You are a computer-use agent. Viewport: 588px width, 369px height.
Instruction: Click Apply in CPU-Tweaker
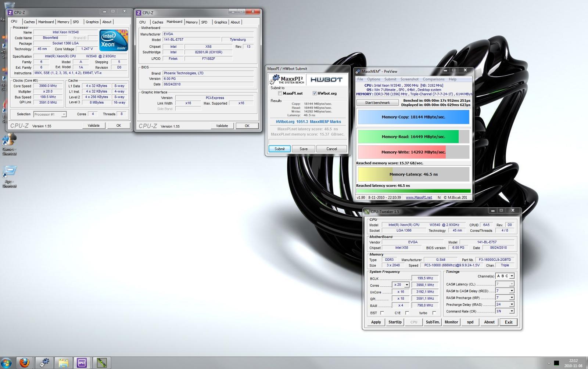click(x=376, y=322)
